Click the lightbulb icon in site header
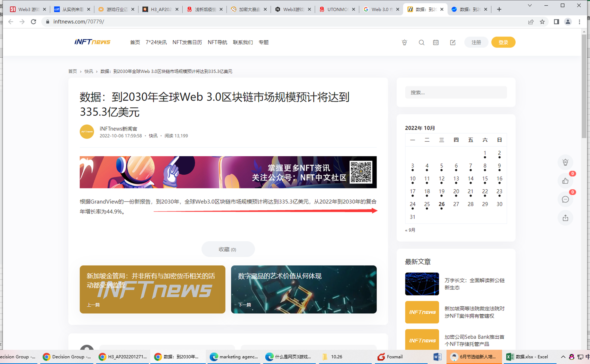Screen dimensions: 590x364 pos(404,42)
